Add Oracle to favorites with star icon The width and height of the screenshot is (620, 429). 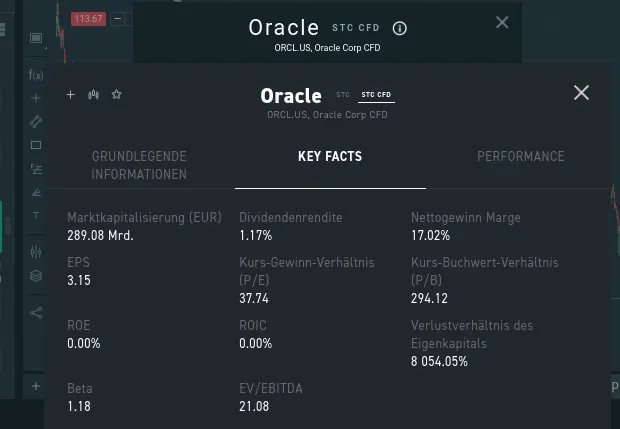[x=116, y=95]
